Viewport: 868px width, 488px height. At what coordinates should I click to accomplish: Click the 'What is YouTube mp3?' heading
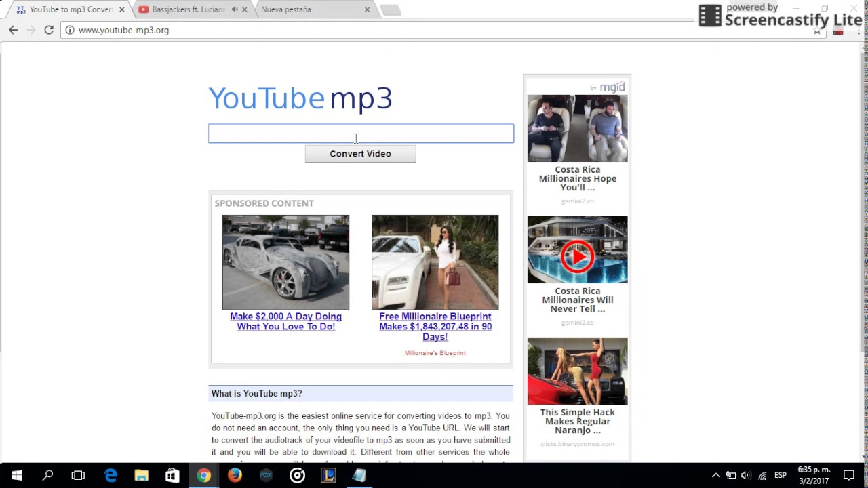[x=256, y=393]
